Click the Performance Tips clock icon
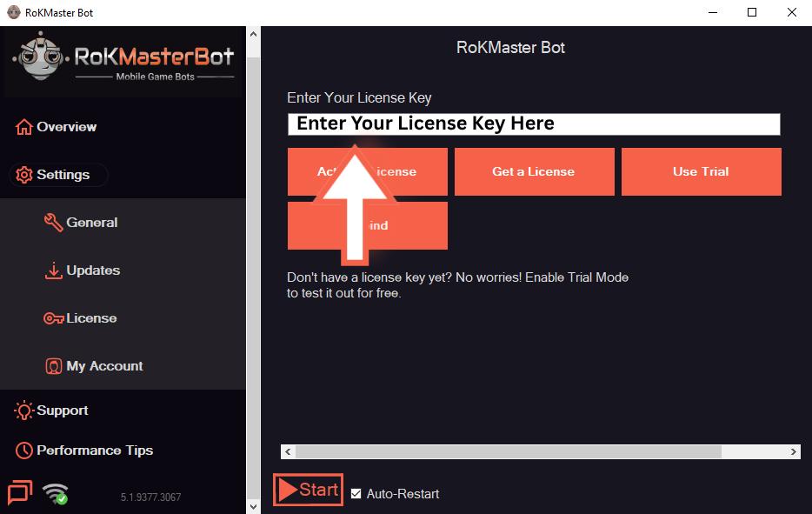Viewport: 812px width, 514px height. pos(23,451)
